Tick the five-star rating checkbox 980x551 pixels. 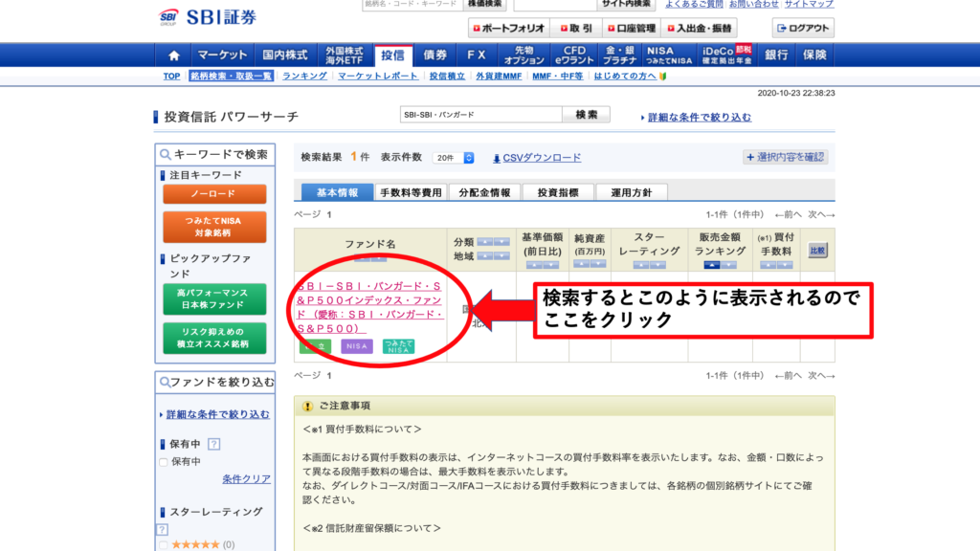(x=164, y=544)
